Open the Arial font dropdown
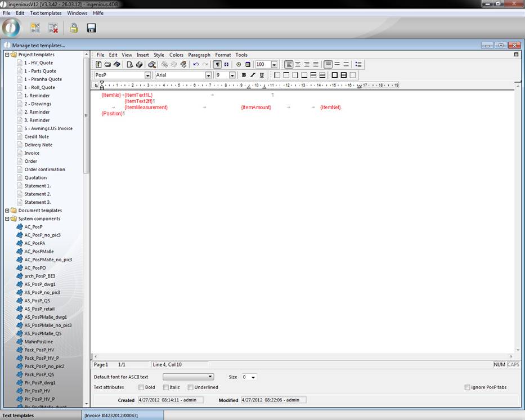 208,75
